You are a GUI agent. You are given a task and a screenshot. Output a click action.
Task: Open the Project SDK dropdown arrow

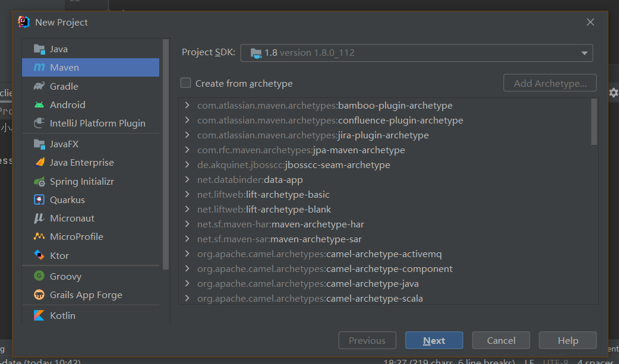585,53
